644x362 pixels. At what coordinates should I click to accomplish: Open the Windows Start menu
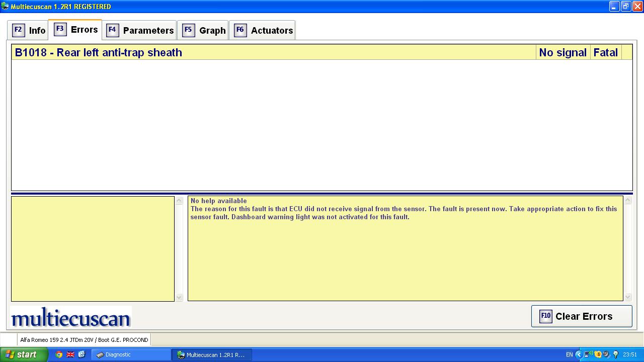[24, 354]
